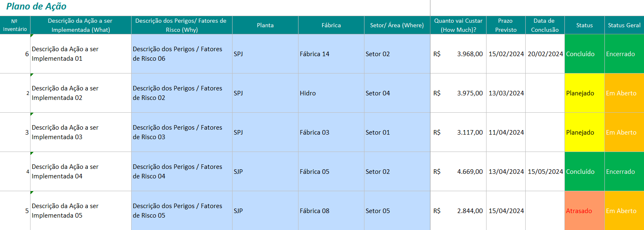Image resolution: width=644 pixels, height=230 pixels.
Task: Select the "Nº Inventário" column header
Action: coord(15,25)
